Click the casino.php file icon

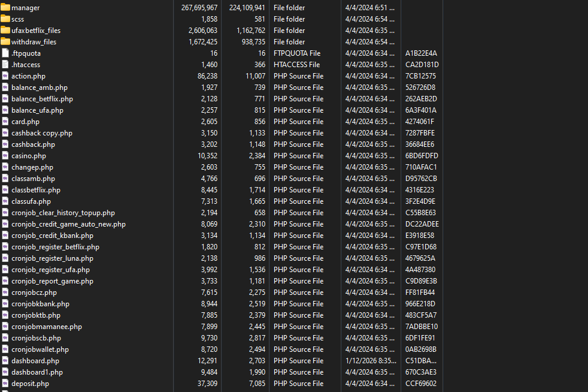(x=5, y=156)
